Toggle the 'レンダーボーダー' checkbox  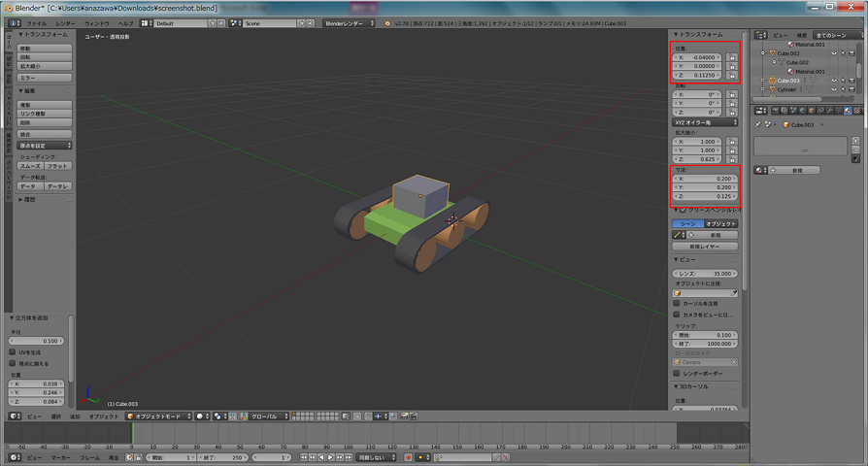(677, 372)
